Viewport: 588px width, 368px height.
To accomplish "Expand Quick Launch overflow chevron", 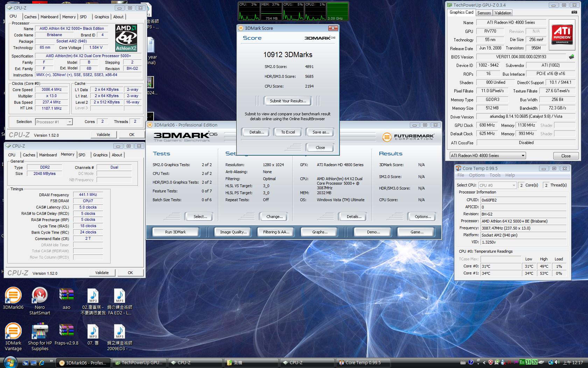I will click(51, 361).
